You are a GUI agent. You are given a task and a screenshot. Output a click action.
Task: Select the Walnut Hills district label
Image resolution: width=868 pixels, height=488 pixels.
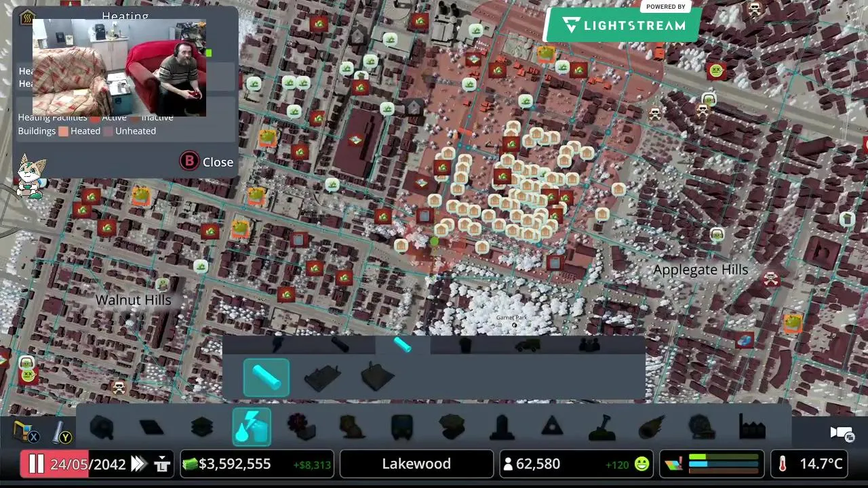[133, 300]
